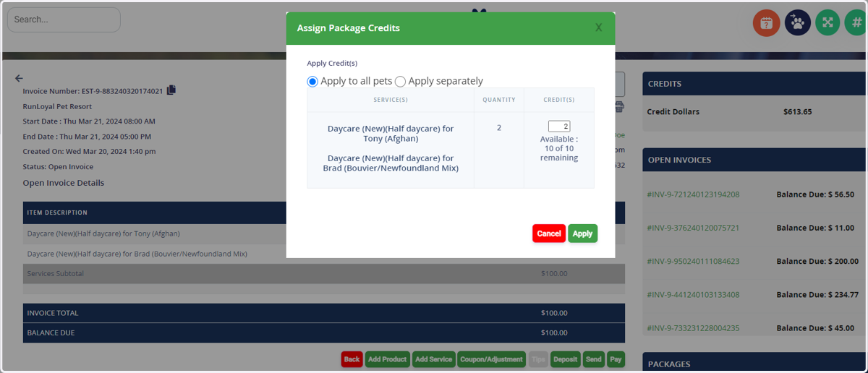
Task: Select Apply to all pets option
Action: tap(312, 82)
